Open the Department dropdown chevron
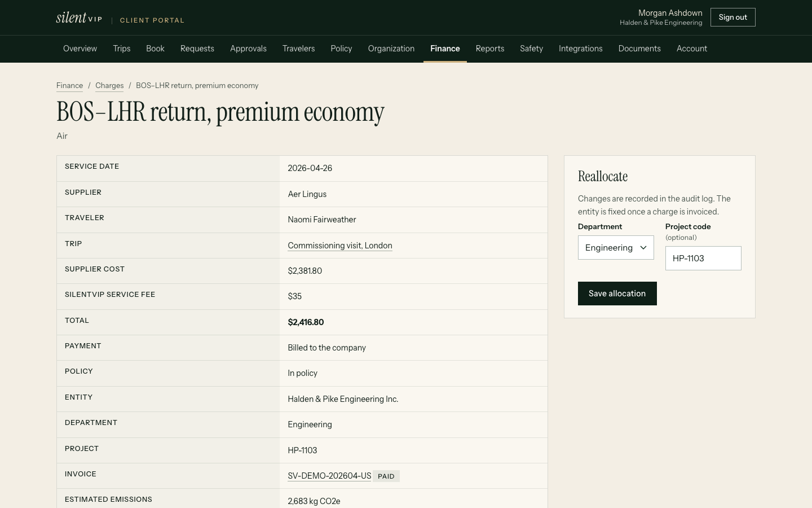Image resolution: width=812 pixels, height=508 pixels. (x=643, y=248)
